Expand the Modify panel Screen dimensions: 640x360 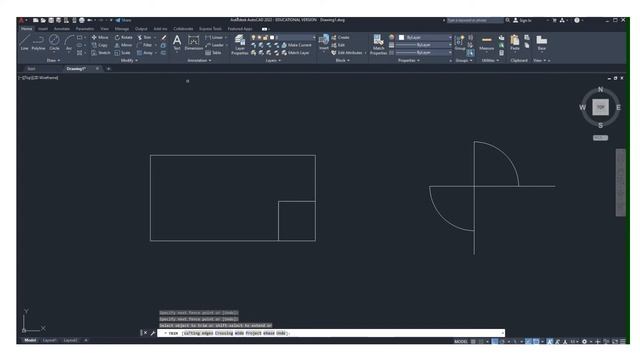click(x=129, y=60)
